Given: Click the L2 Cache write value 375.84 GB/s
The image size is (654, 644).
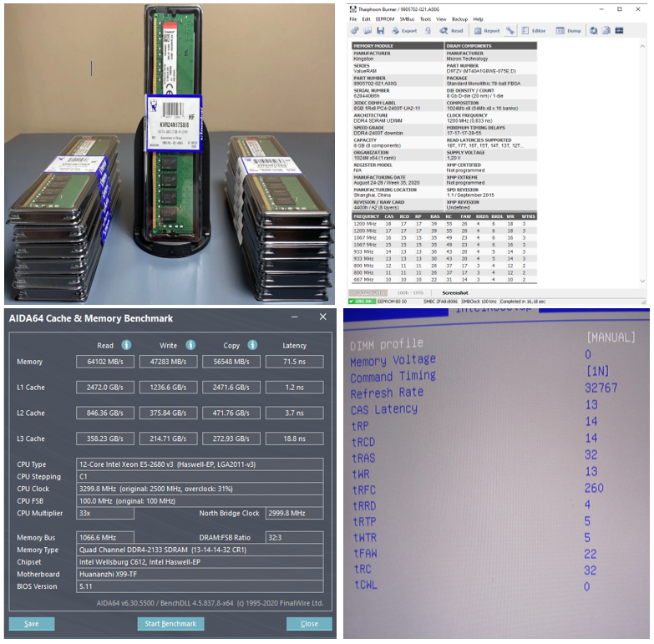Looking at the screenshot, I should [x=168, y=413].
